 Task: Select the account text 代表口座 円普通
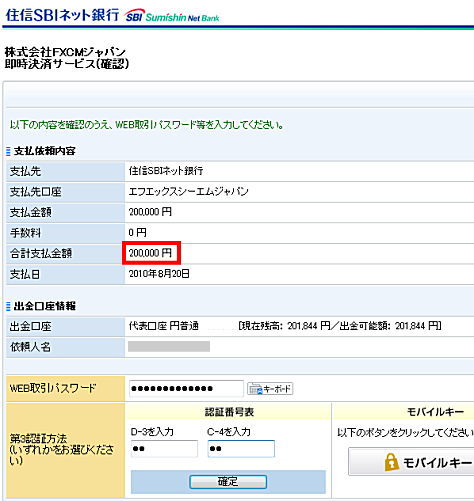click(164, 326)
